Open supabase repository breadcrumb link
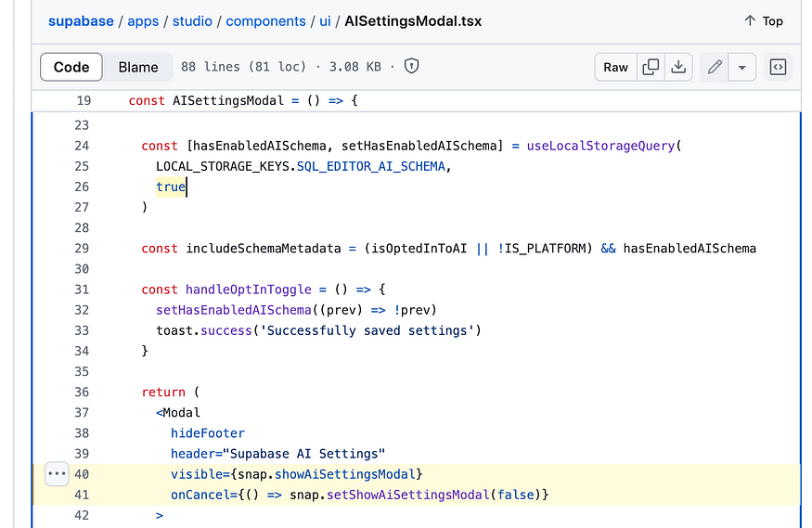812x528 pixels. (81, 21)
